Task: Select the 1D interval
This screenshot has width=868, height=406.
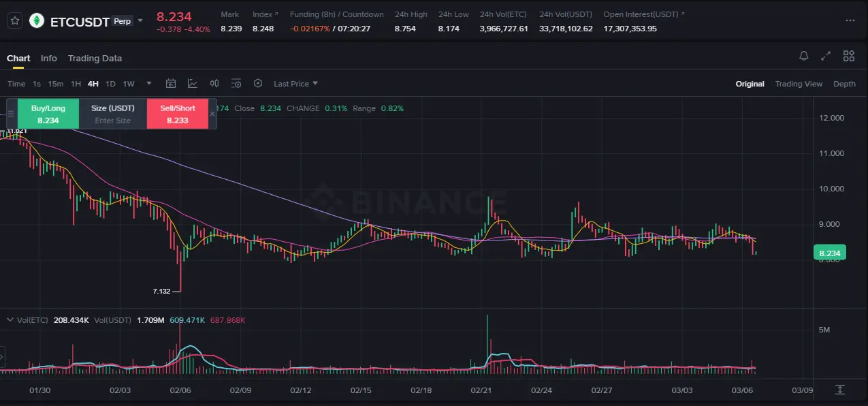Action: [110, 84]
